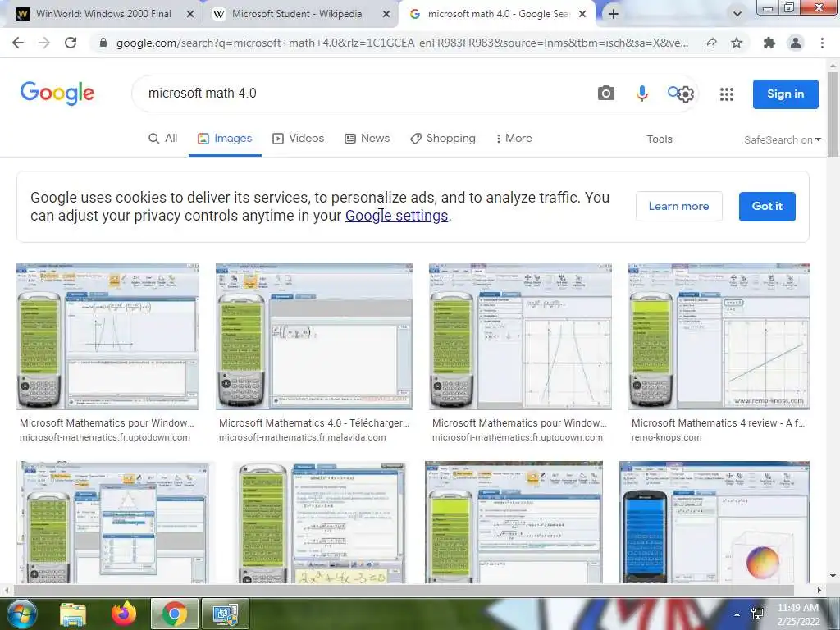Click Learn more about cookies

tap(678, 206)
